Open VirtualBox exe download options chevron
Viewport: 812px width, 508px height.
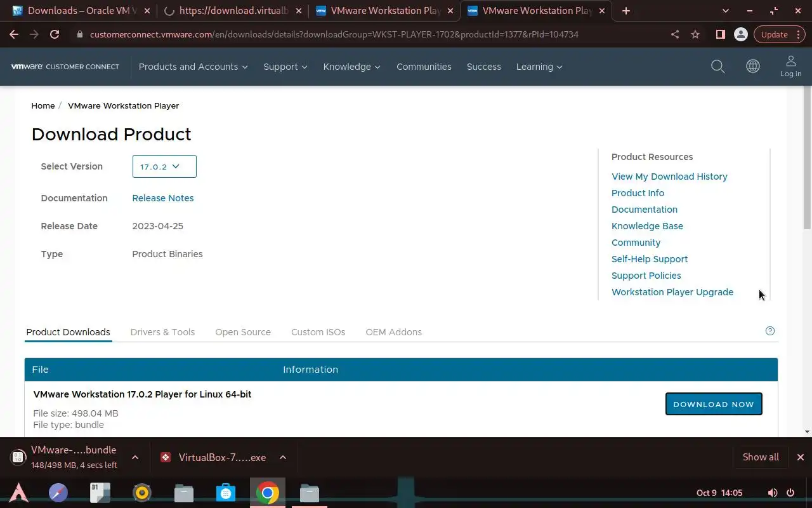click(283, 457)
